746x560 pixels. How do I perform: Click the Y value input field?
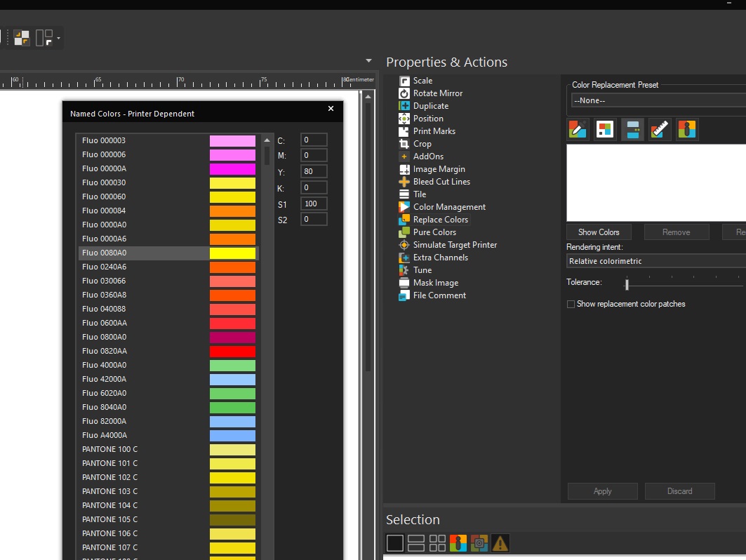(314, 171)
